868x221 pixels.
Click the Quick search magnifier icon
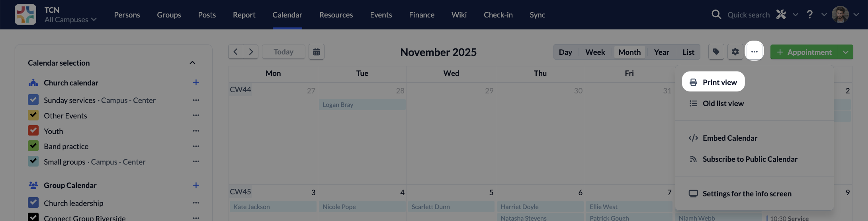coord(716,15)
